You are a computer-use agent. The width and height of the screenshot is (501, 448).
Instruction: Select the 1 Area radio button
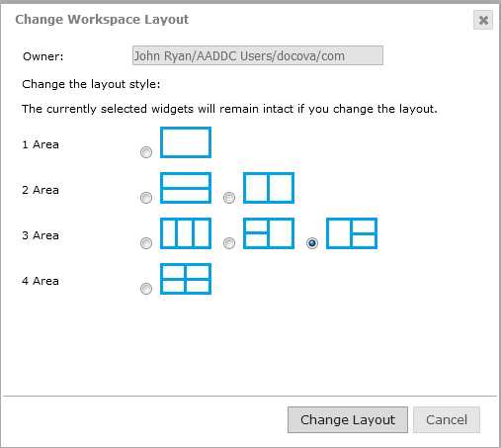[146, 152]
